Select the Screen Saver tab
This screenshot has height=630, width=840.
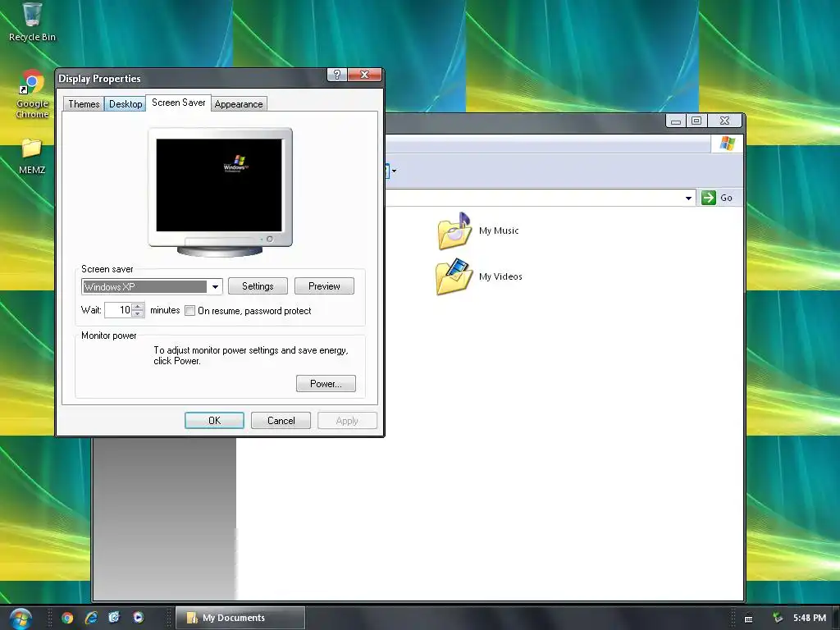[178, 103]
